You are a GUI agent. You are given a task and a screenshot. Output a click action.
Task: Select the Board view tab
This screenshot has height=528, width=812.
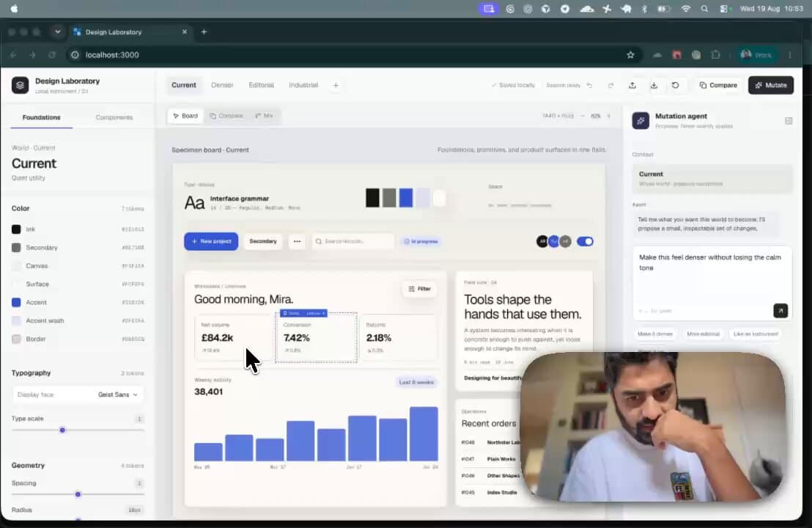coord(185,116)
